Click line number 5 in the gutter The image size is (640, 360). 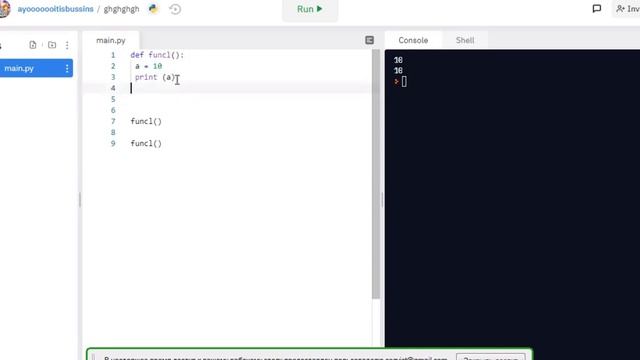(113, 100)
